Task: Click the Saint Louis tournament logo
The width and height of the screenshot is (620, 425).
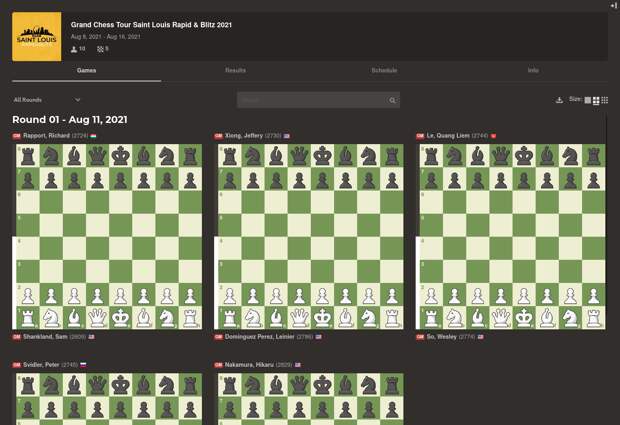Action: click(37, 37)
